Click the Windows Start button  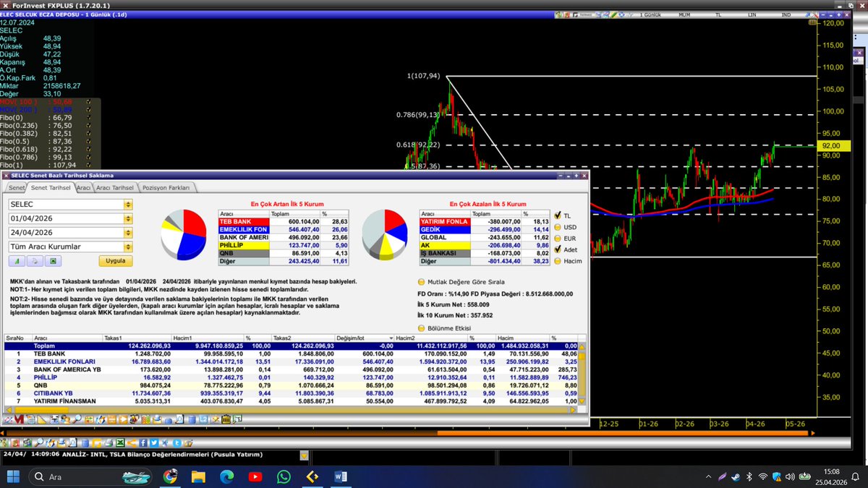pos(14,476)
